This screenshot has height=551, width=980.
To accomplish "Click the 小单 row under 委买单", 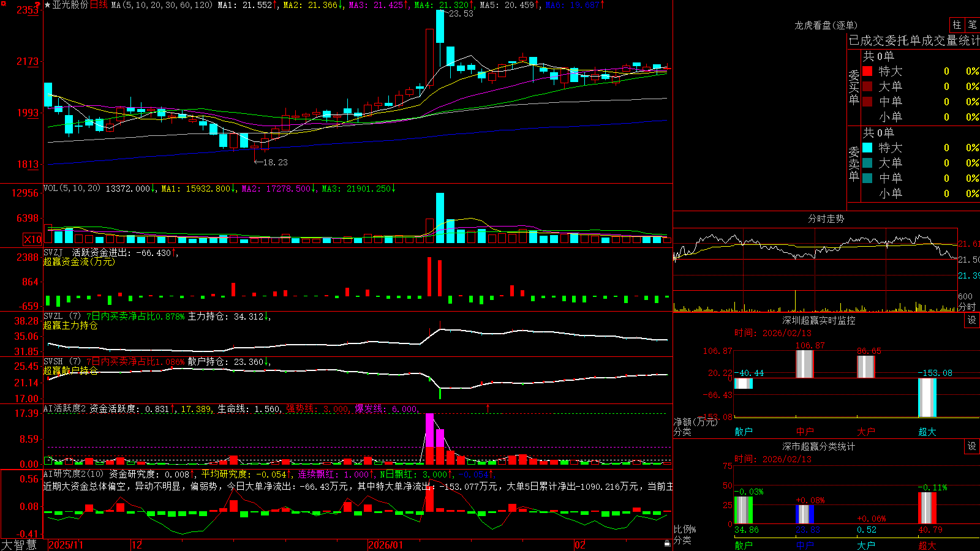I will (x=920, y=117).
